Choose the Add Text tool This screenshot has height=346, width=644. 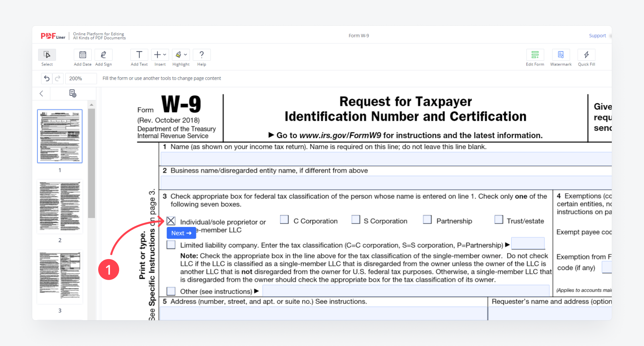[139, 55]
